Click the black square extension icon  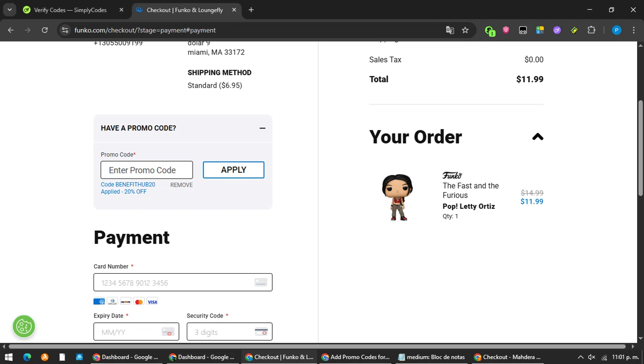coord(523,30)
